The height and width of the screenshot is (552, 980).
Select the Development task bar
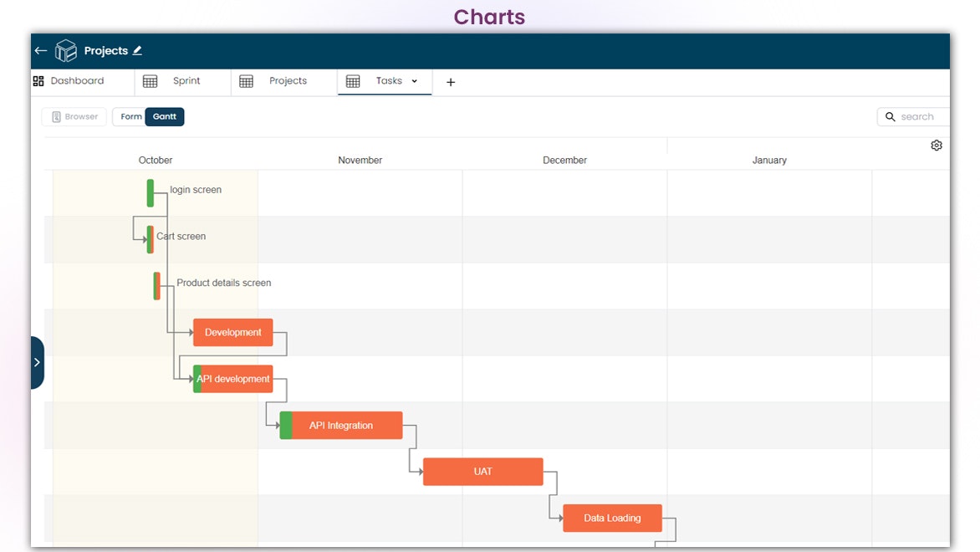pyautogui.click(x=233, y=333)
